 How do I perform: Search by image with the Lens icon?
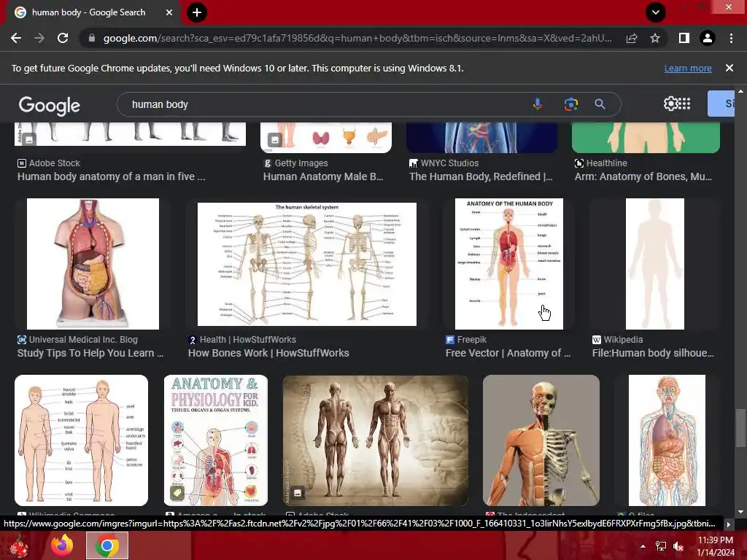point(570,104)
